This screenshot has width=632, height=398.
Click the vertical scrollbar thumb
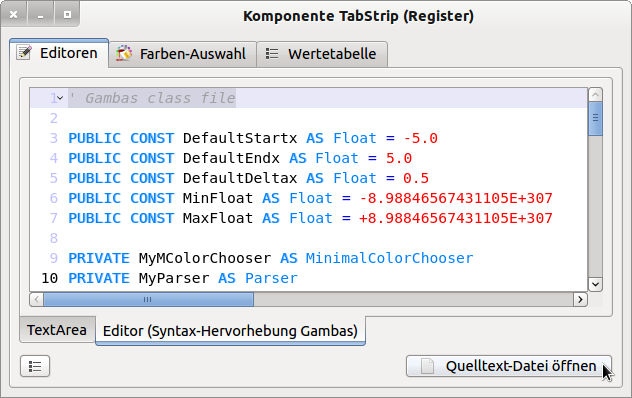click(x=595, y=119)
